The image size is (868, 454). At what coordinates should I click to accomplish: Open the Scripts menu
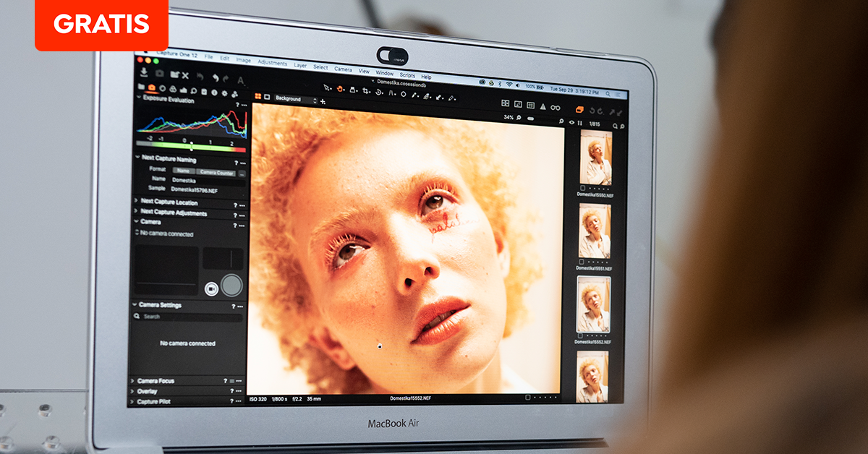coord(407,75)
